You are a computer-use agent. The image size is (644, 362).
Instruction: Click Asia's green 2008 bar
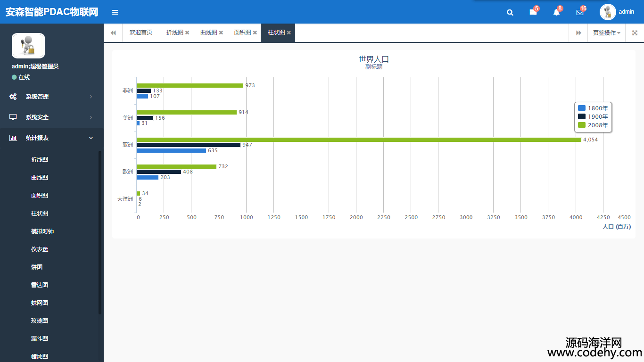[x=358, y=140]
